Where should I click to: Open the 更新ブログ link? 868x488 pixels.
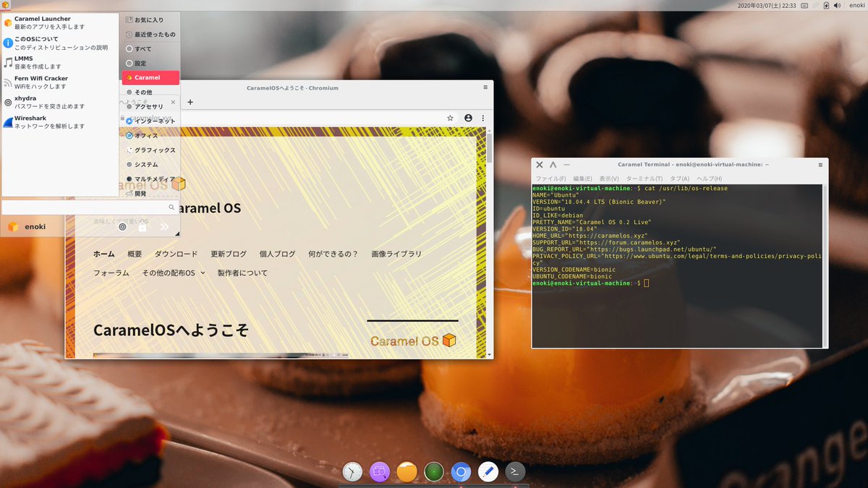click(229, 254)
